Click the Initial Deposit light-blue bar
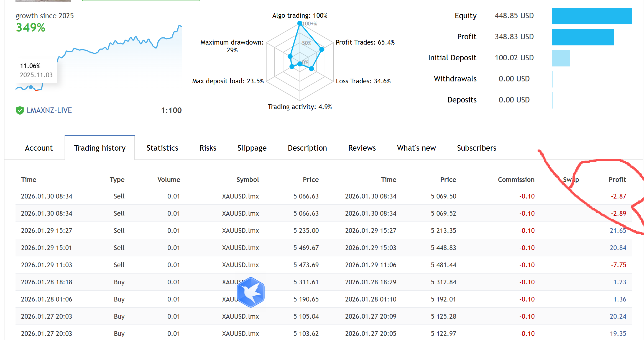 pyautogui.click(x=561, y=58)
